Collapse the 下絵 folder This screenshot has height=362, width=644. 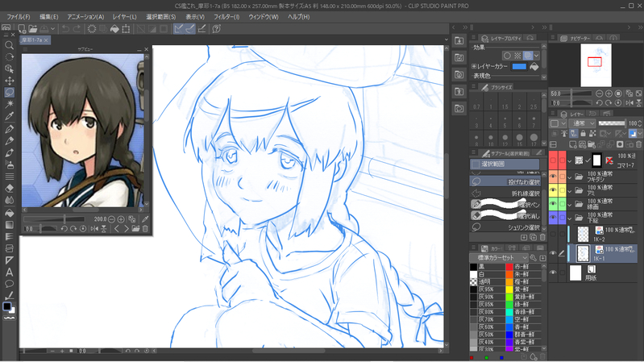click(x=570, y=218)
